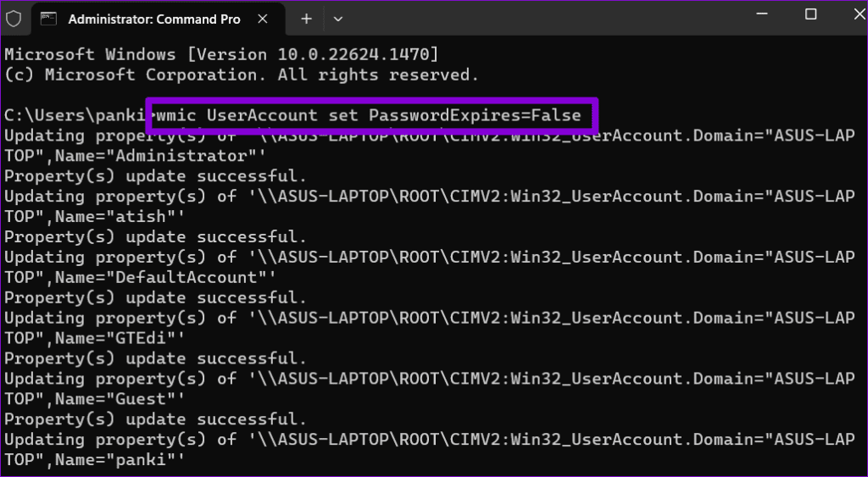Maximize the terminal window

click(810, 15)
